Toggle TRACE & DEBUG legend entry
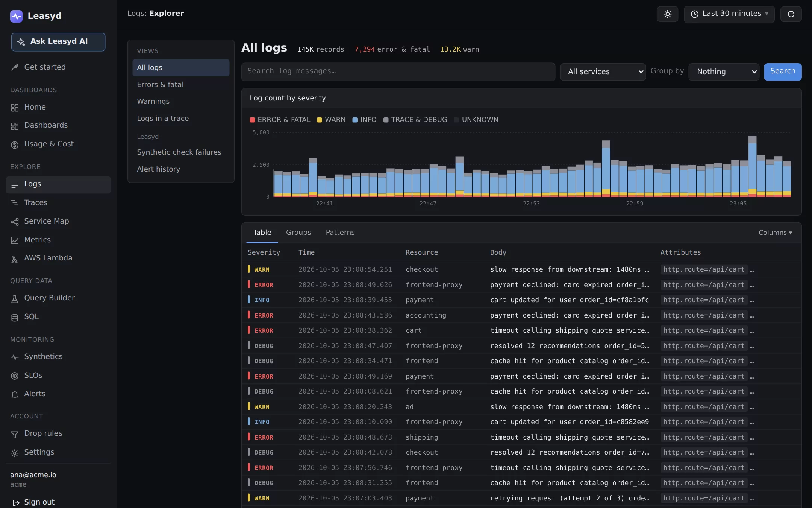812x508 pixels. [415, 120]
